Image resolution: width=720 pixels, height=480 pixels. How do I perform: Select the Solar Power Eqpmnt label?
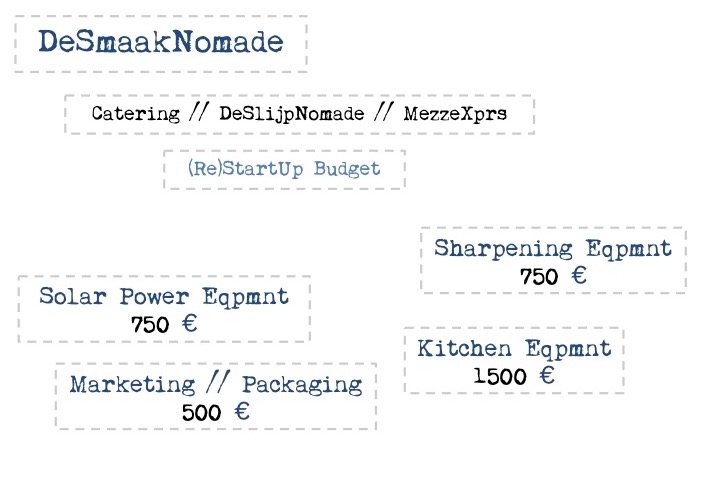(x=164, y=296)
